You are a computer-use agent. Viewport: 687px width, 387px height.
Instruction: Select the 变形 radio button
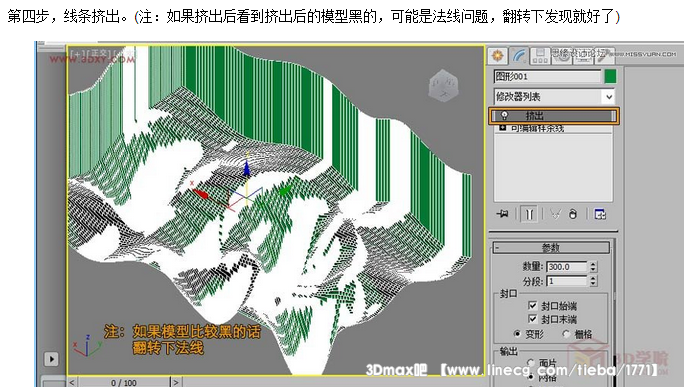(517, 334)
